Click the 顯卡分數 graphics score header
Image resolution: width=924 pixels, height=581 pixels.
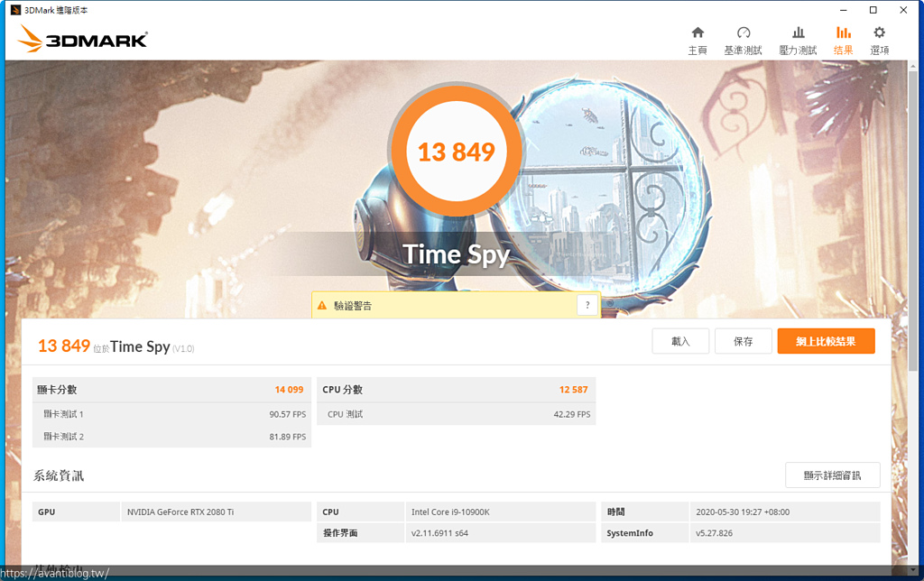(57, 390)
